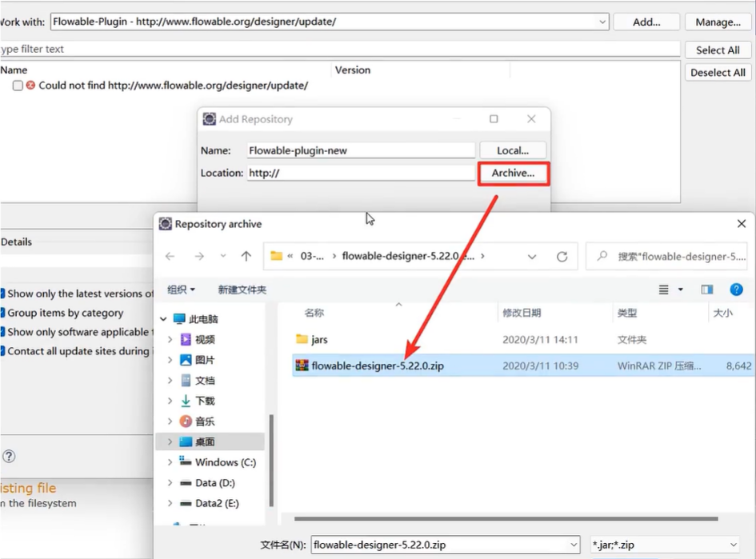Refresh the current folder view

[562, 257]
